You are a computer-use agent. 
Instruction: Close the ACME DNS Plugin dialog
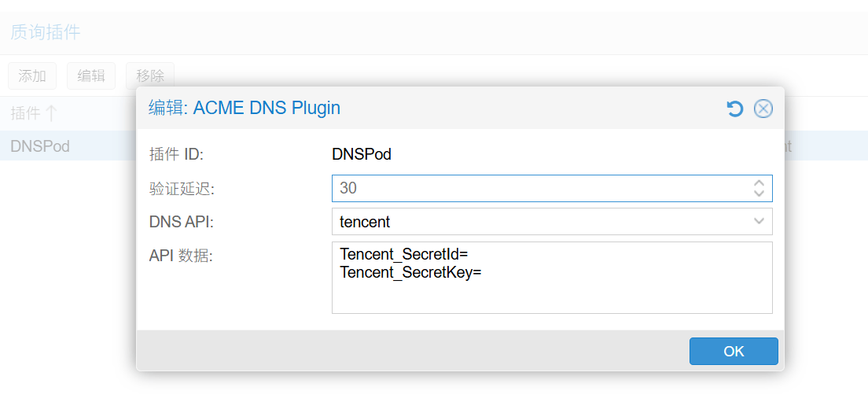[x=763, y=109]
